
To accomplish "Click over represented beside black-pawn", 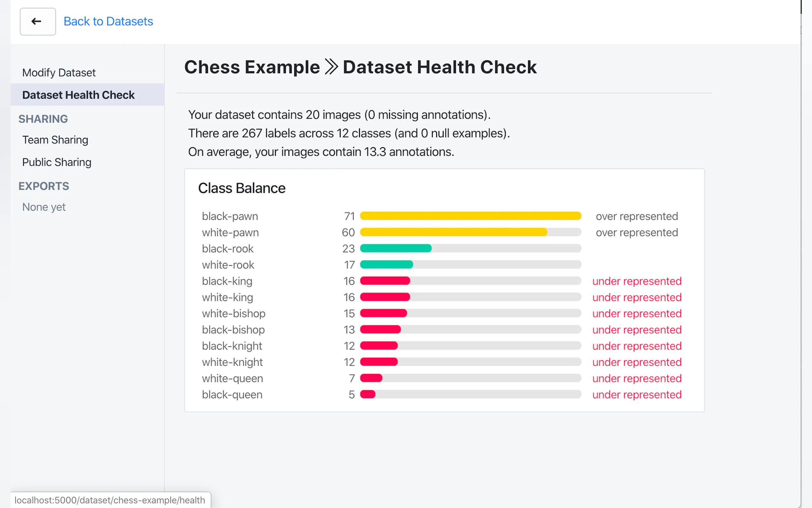I will (636, 216).
